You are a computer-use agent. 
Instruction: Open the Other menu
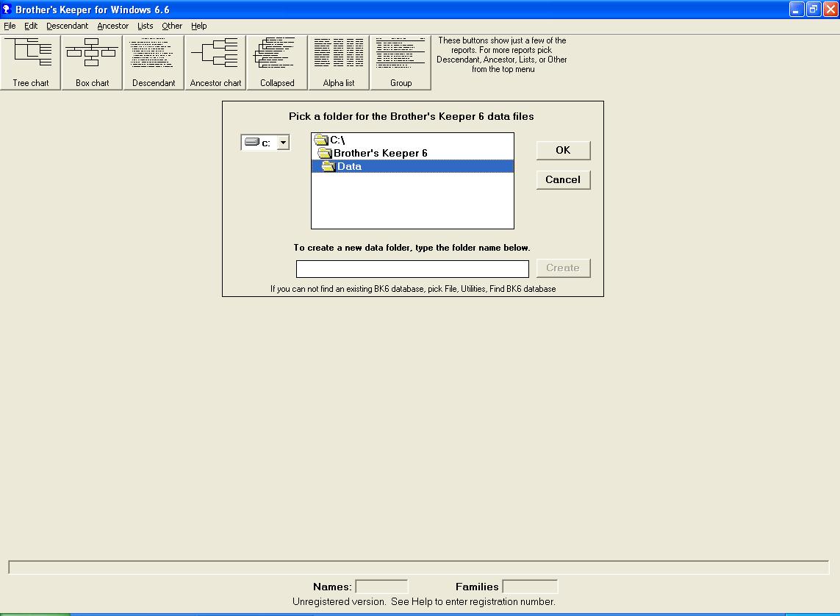tap(172, 26)
